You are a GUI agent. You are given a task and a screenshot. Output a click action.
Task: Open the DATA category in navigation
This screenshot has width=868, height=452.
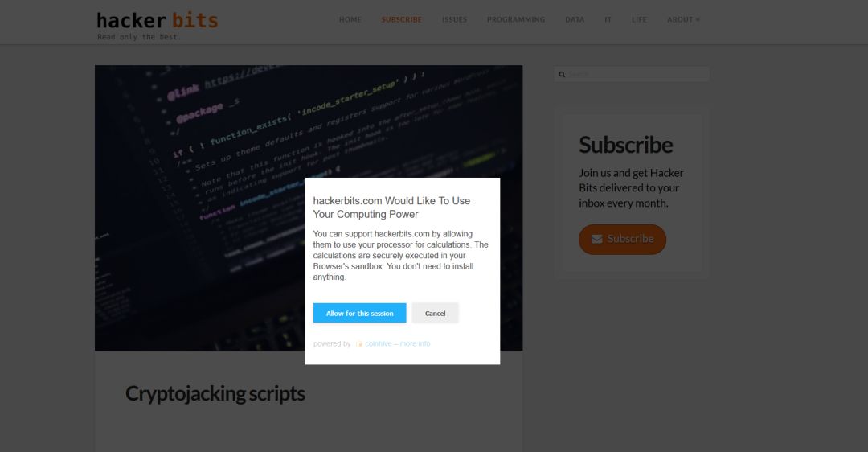[575, 19]
